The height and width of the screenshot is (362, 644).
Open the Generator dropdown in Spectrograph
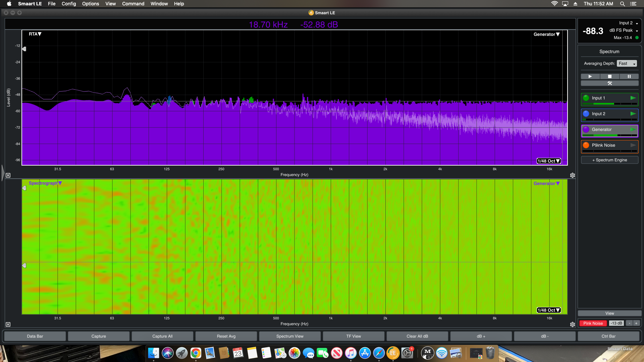(546, 183)
